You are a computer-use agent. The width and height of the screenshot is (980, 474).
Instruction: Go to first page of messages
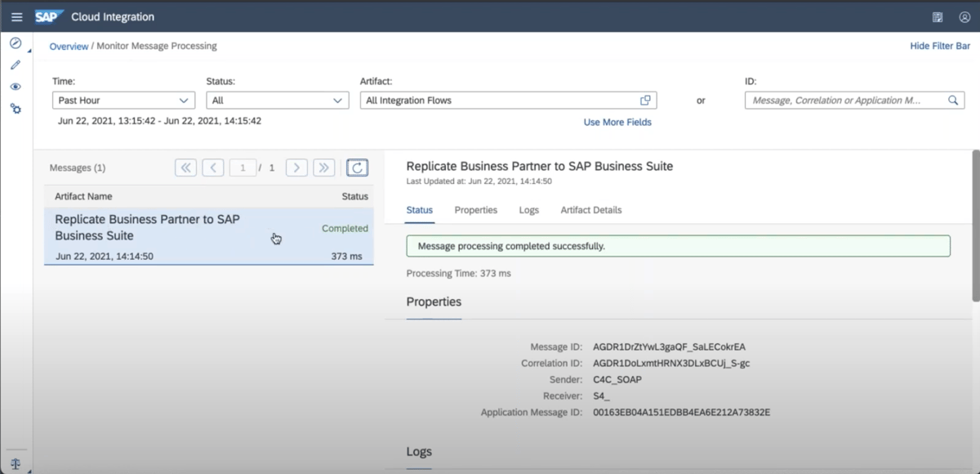[x=186, y=168]
